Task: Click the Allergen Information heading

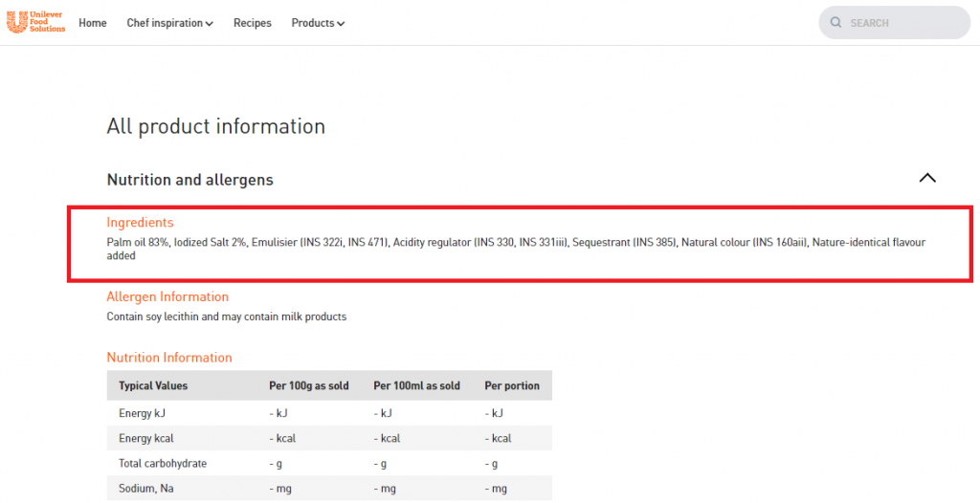Action: point(167,296)
